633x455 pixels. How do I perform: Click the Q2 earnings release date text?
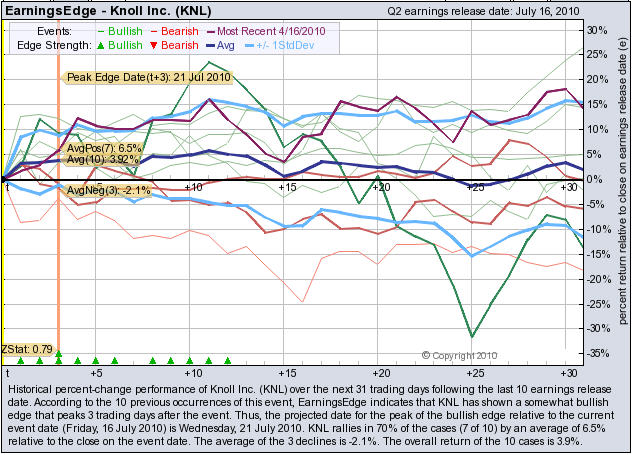tap(483, 11)
